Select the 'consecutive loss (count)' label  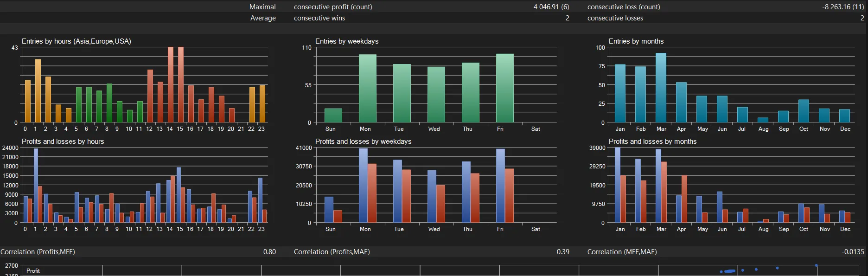(624, 7)
